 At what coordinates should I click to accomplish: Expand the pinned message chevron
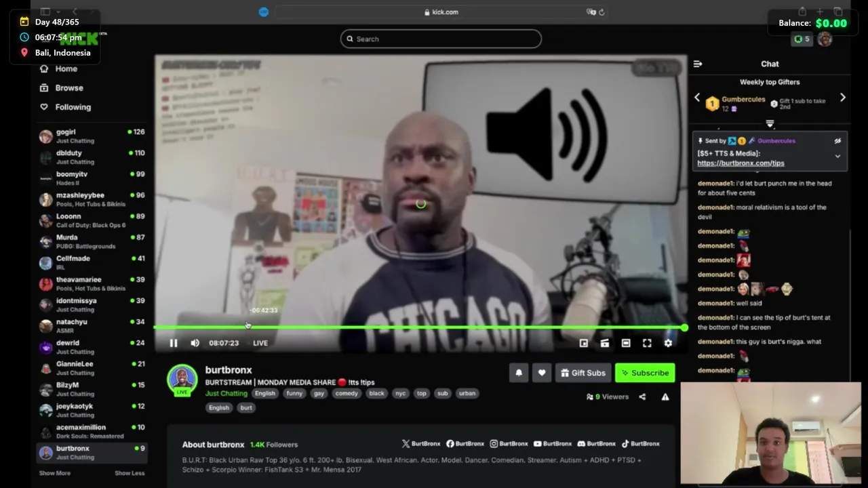pyautogui.click(x=837, y=156)
